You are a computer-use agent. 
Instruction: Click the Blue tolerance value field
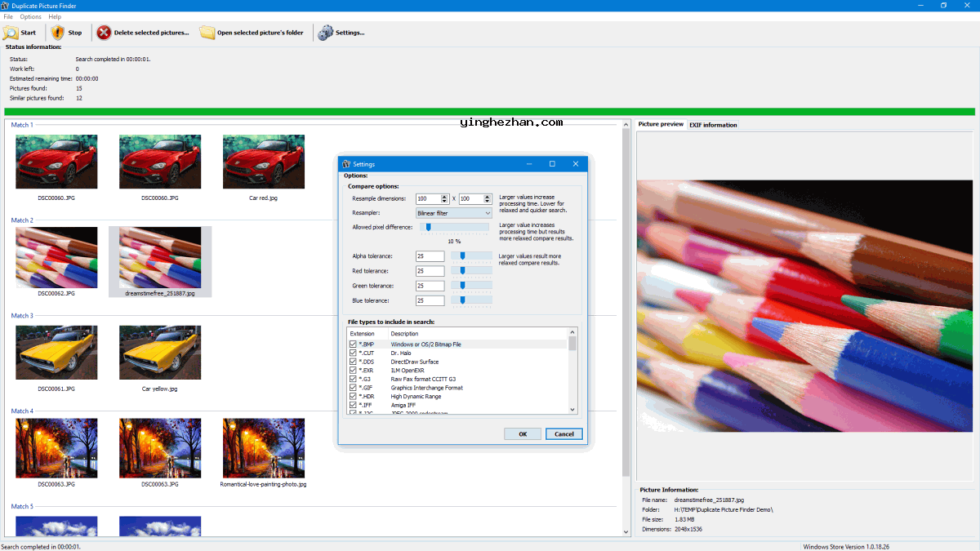click(x=430, y=300)
